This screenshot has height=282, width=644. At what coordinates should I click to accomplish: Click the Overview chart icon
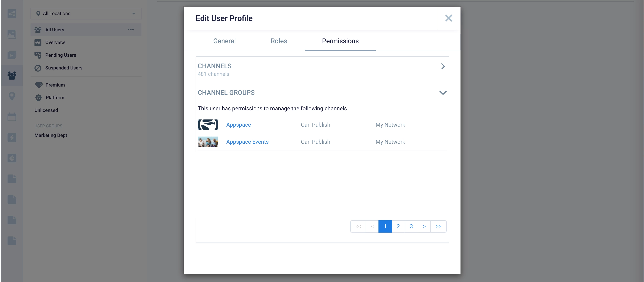tap(38, 43)
